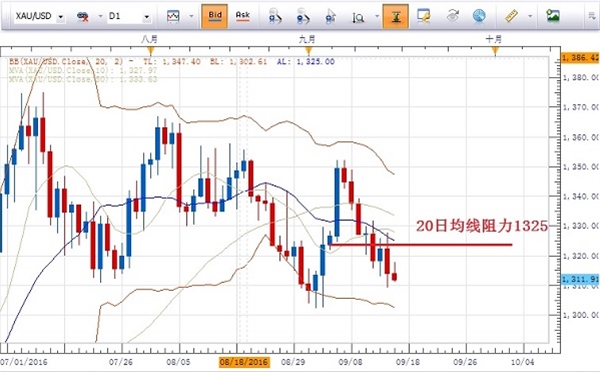The height and width of the screenshot is (372, 600).
Task: Open the D1 timeframe dropdown
Action: tap(146, 17)
